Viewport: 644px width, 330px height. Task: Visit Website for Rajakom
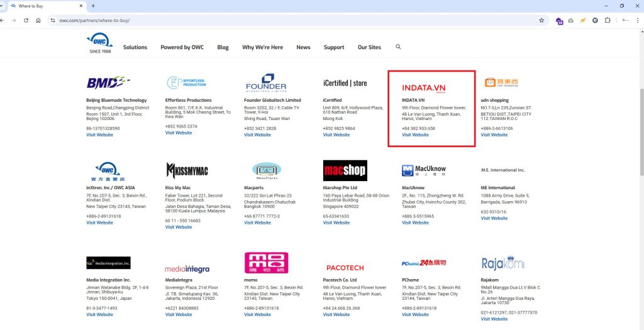pyautogui.click(x=494, y=319)
